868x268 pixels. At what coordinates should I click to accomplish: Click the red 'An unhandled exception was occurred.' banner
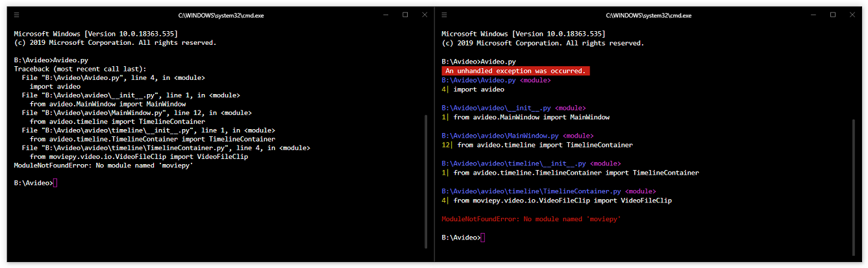pyautogui.click(x=515, y=70)
